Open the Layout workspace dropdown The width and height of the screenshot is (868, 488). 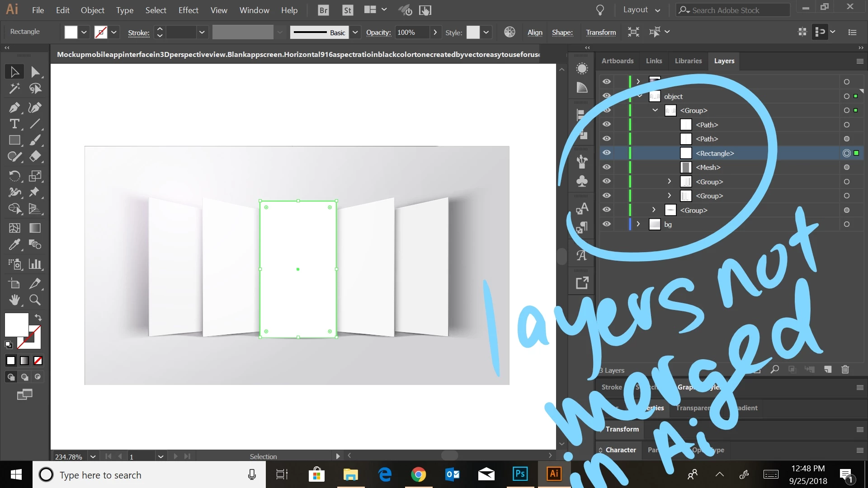click(642, 10)
